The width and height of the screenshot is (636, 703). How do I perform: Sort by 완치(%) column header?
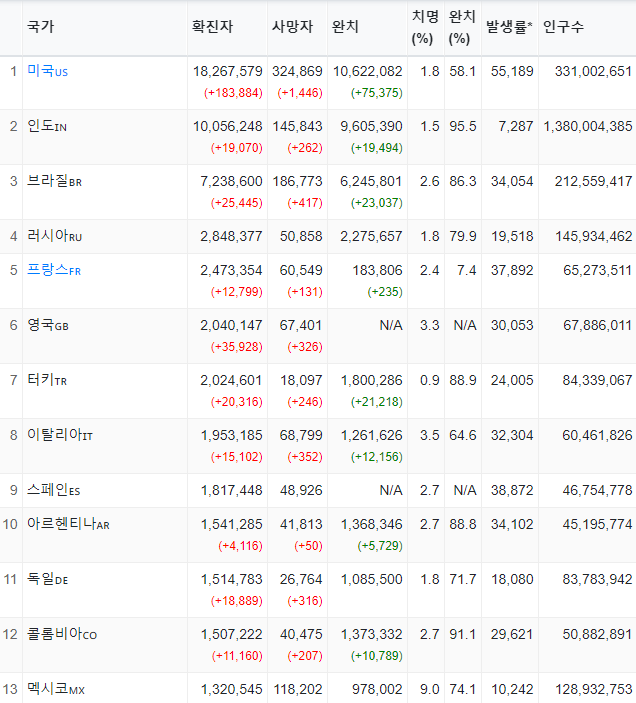tap(462, 28)
